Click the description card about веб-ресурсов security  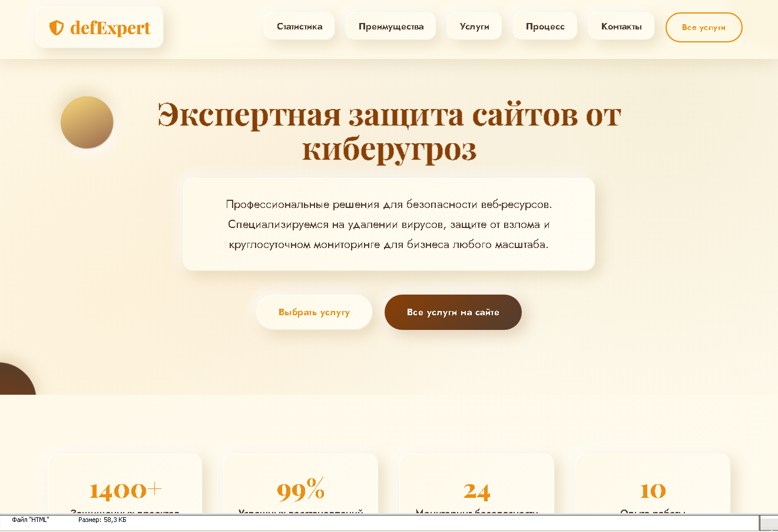pos(389,224)
